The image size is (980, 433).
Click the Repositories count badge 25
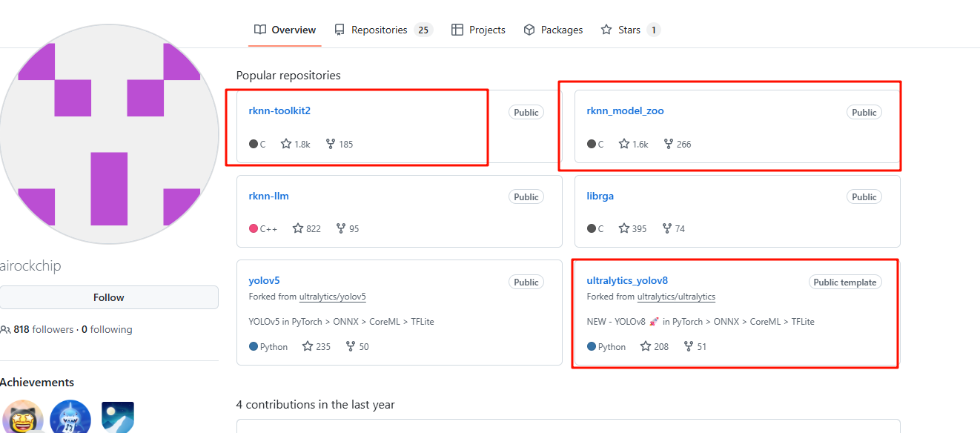423,30
